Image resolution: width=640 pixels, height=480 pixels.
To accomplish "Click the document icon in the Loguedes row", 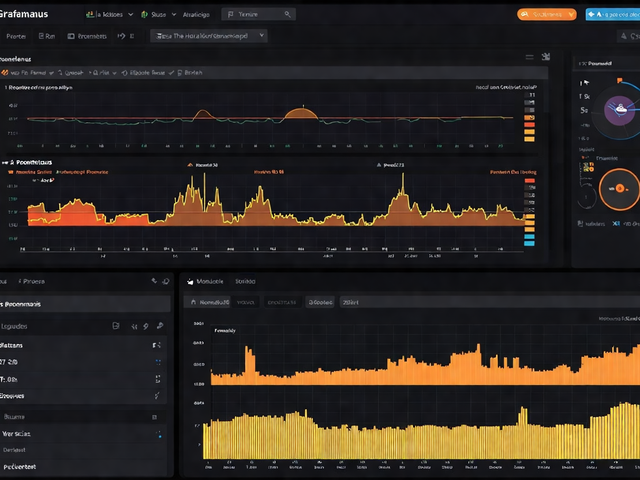I will point(116,326).
